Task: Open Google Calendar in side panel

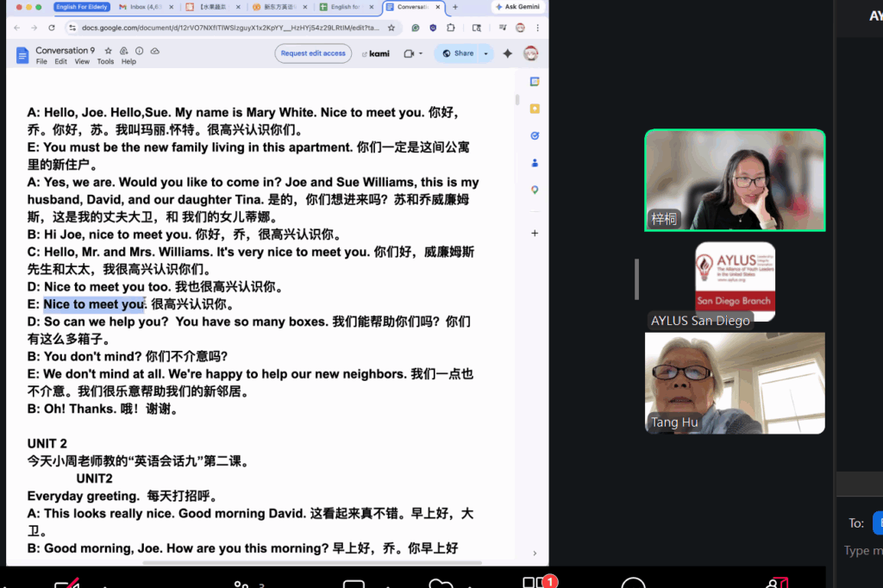Action: 535,82
